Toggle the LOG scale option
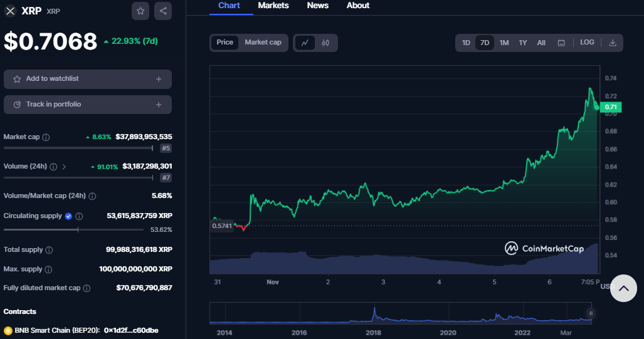The image size is (644, 339). [587, 43]
